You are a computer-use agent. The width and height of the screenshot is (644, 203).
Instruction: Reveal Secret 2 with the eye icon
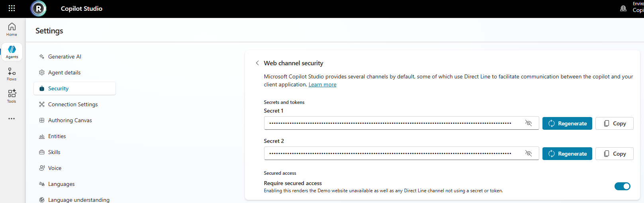tap(529, 154)
